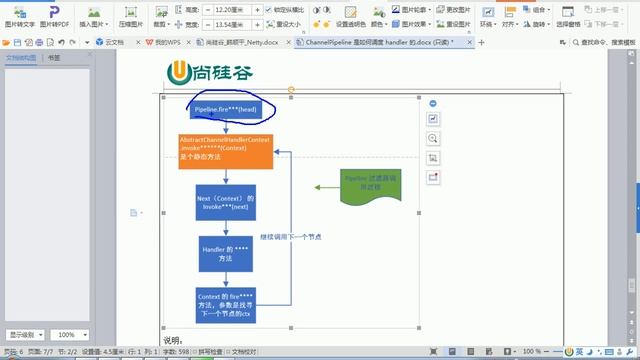Viewport: 640px width, 360px height.
Task: Click the print preview icon in quick toolbar
Action: click(50, 42)
